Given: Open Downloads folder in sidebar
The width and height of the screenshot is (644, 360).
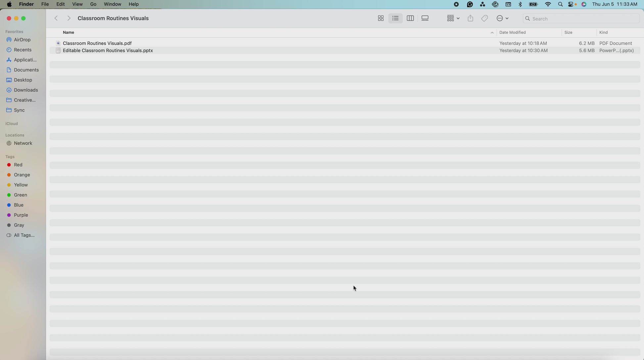Looking at the screenshot, I should tap(25, 90).
